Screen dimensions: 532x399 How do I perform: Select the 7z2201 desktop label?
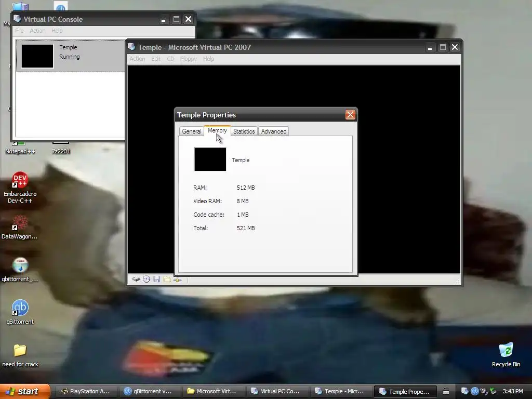(61, 151)
